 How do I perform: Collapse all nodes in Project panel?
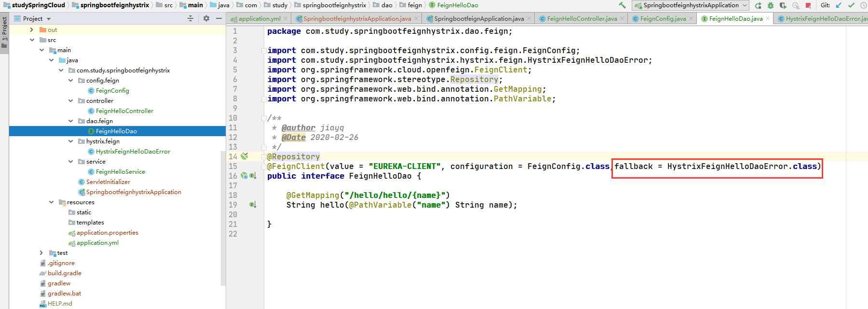[190, 18]
